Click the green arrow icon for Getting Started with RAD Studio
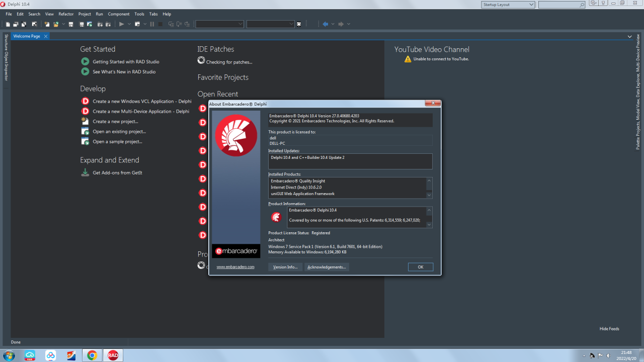 click(85, 61)
